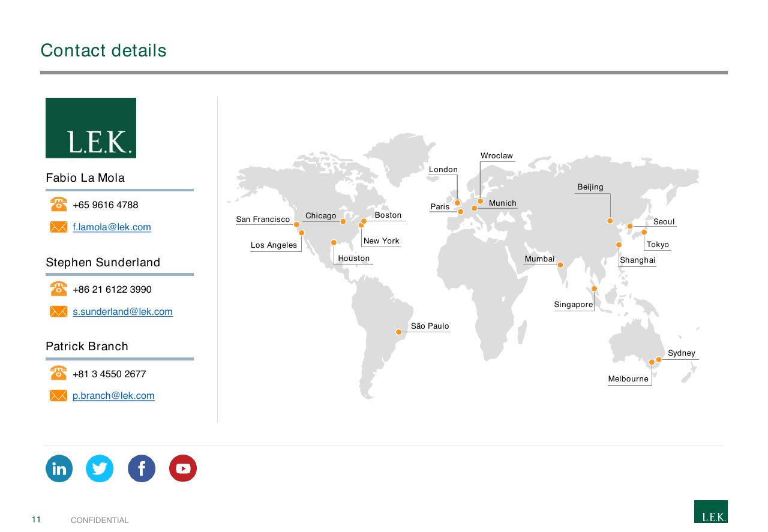The height and width of the screenshot is (532, 768).
Task: Click the Boston map label
Action: click(388, 215)
